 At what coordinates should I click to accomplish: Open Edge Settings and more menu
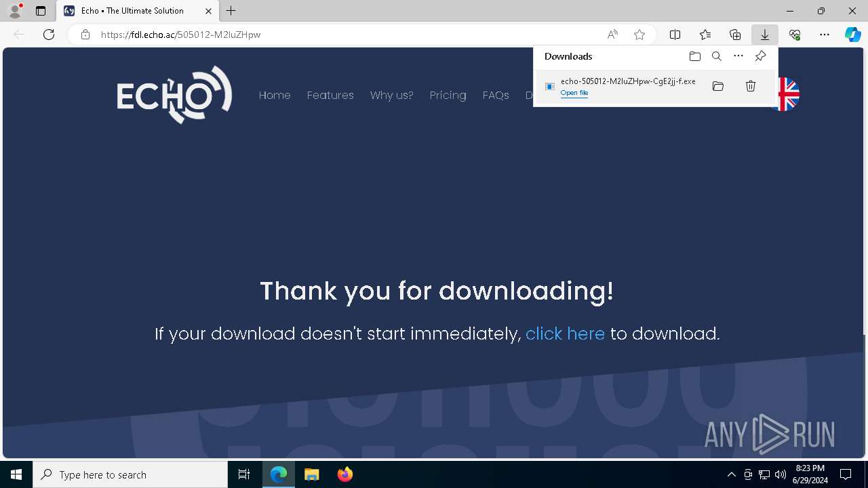pos(825,35)
